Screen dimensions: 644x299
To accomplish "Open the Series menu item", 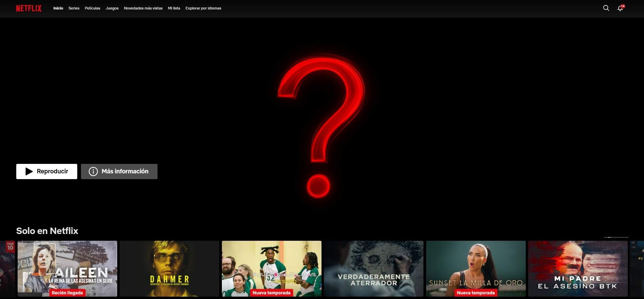I will click(74, 8).
